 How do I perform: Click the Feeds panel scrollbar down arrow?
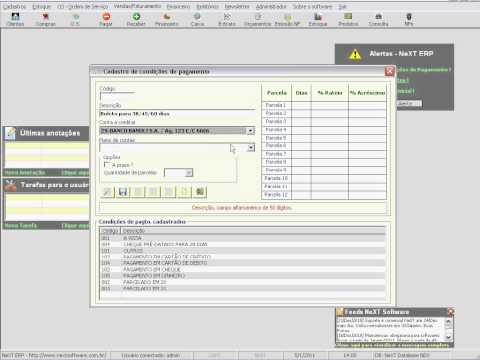449,337
